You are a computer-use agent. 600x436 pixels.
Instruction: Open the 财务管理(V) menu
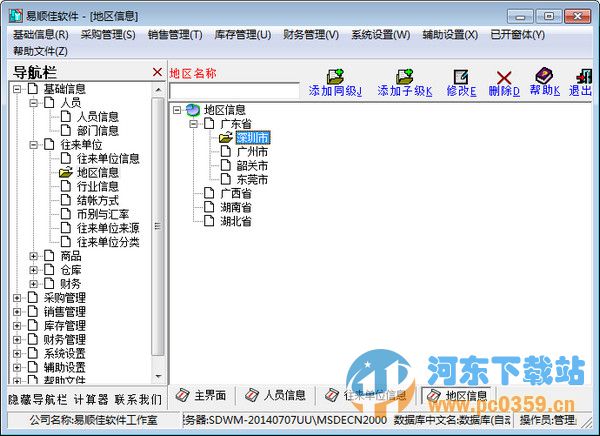[x=311, y=35]
